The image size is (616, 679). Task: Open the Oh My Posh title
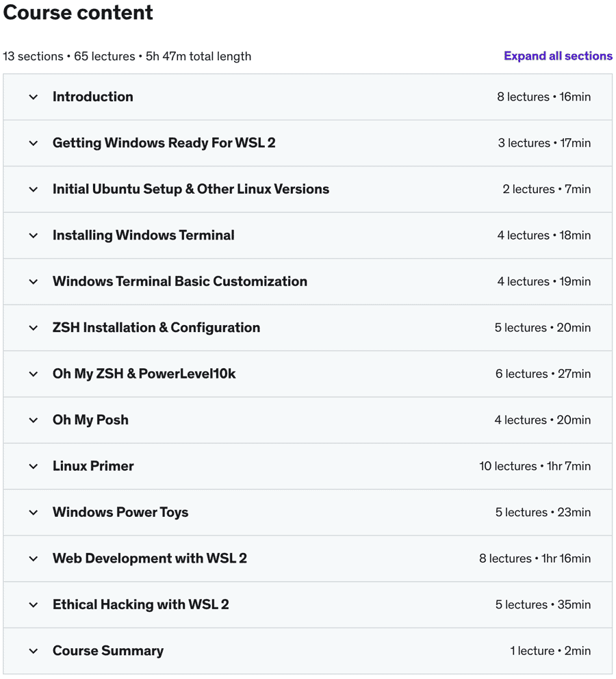[90, 420]
